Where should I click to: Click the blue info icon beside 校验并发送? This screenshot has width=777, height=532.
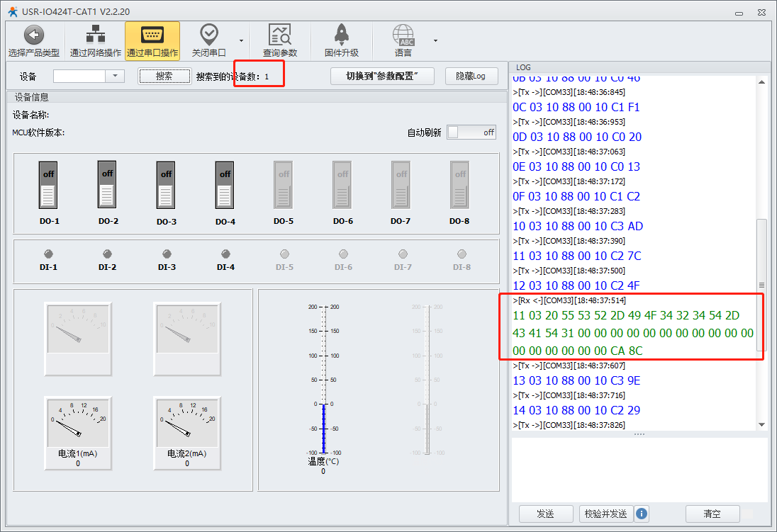point(642,514)
